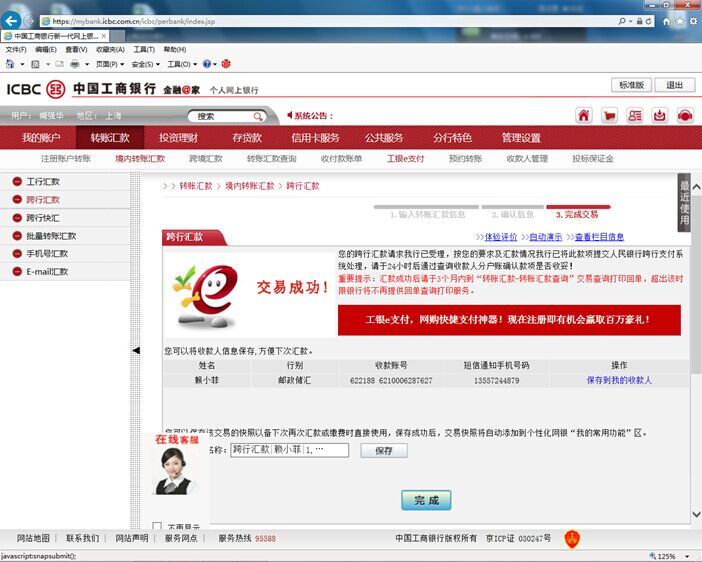Click the ICBC home house icon

coord(584,116)
